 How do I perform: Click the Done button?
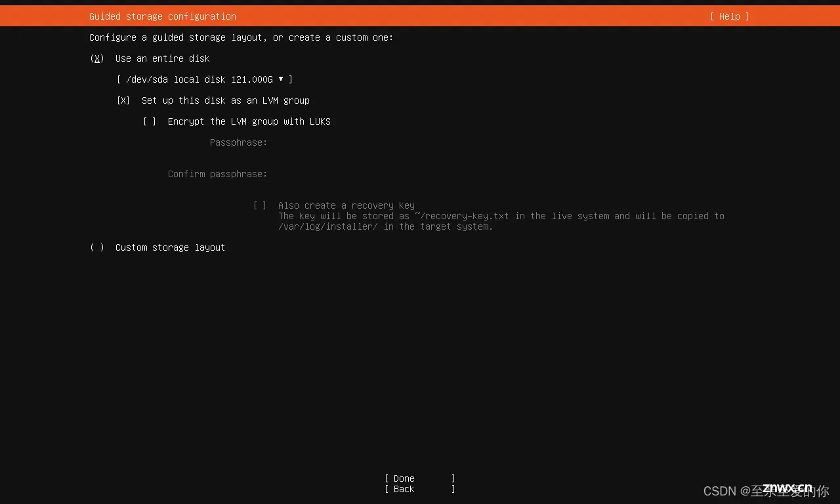[x=420, y=478]
